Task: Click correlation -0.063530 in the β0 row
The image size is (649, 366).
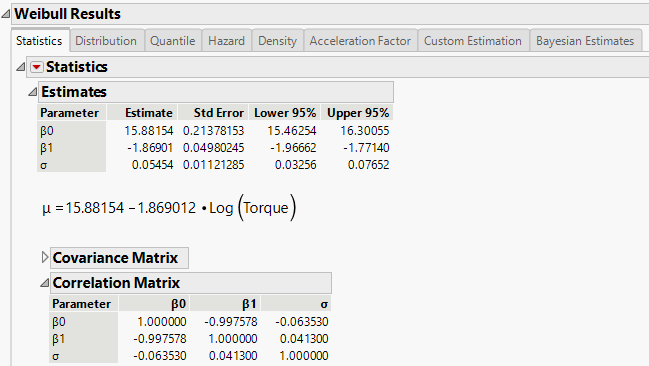Action: [302, 322]
